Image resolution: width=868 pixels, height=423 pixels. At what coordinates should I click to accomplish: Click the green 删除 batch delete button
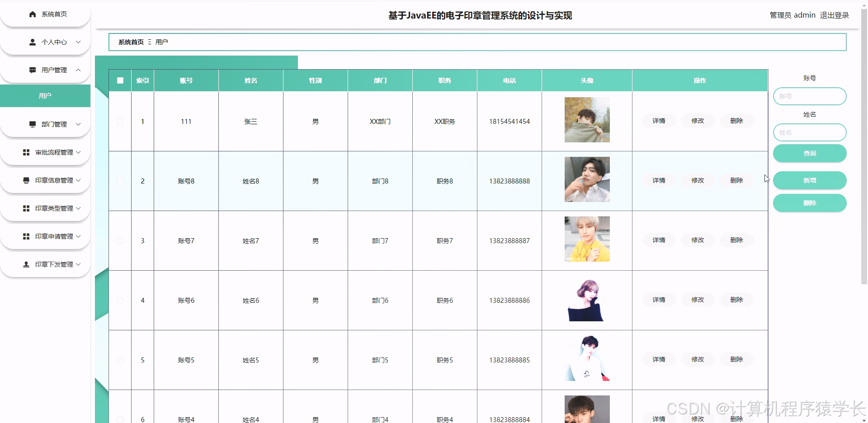[x=810, y=203]
